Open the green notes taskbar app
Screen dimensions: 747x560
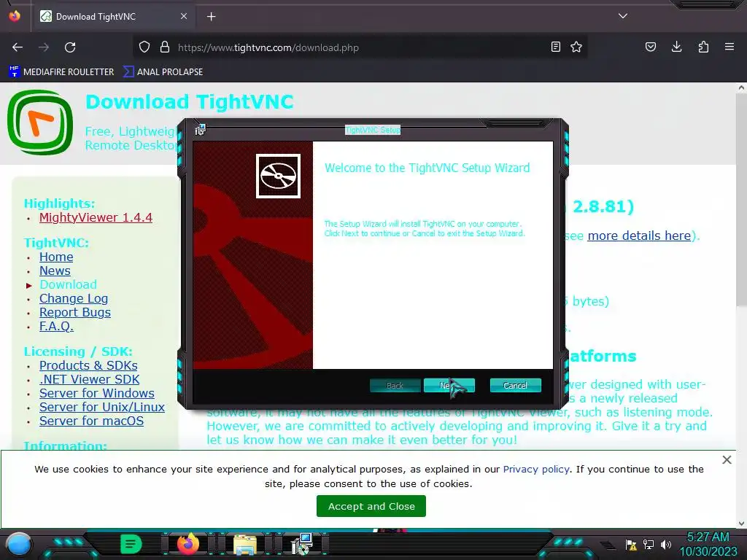(x=131, y=544)
